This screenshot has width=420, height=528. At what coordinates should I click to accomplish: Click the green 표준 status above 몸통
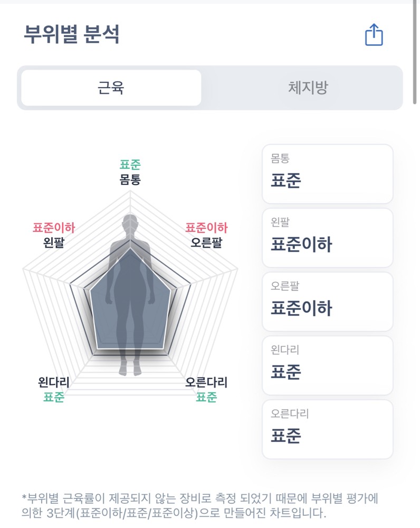point(130,165)
